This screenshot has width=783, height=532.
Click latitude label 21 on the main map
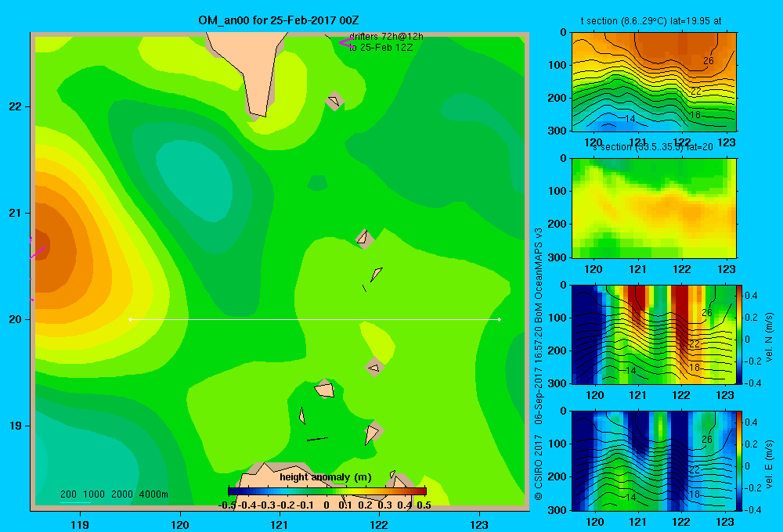click(x=16, y=213)
